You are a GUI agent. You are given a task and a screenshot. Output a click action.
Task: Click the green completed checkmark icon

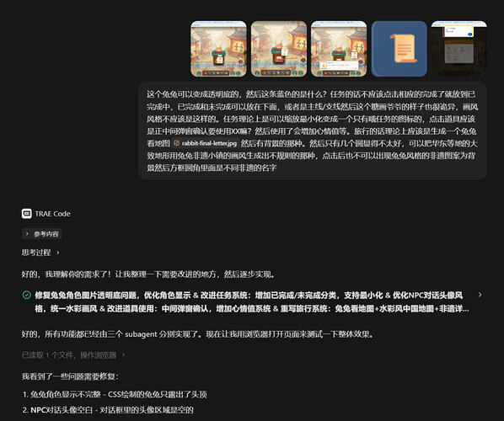tap(27, 295)
